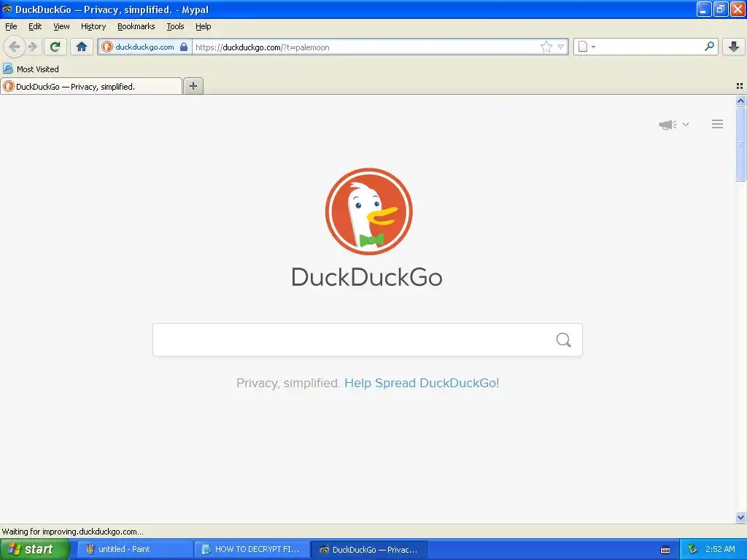Open the search engine selector dropdown
The width and height of the screenshot is (747, 560).
[x=587, y=47]
